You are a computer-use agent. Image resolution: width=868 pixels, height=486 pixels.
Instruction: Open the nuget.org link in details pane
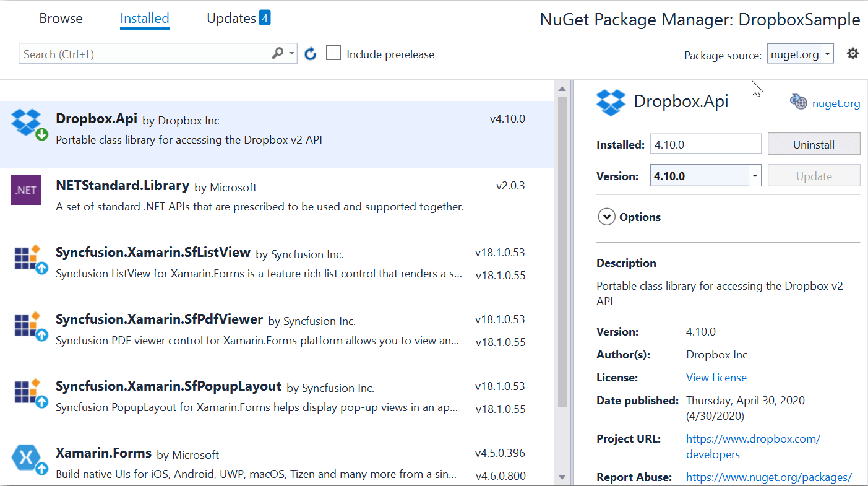tap(835, 103)
